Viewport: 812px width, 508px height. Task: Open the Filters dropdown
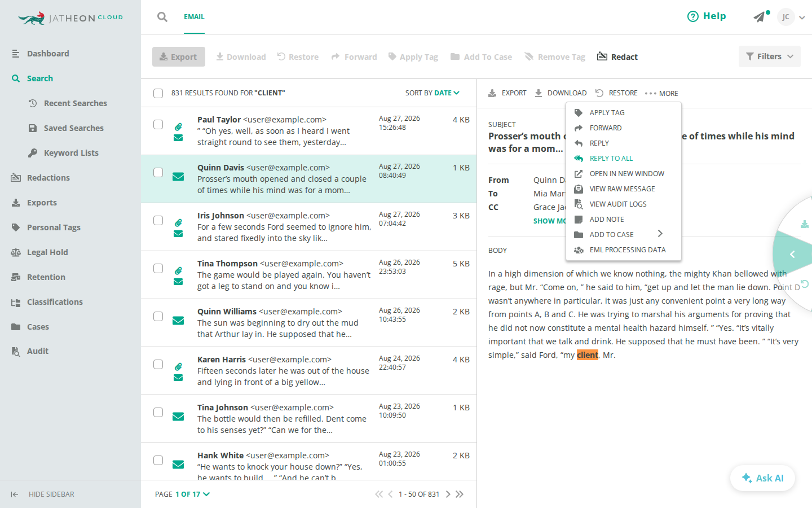coord(770,56)
